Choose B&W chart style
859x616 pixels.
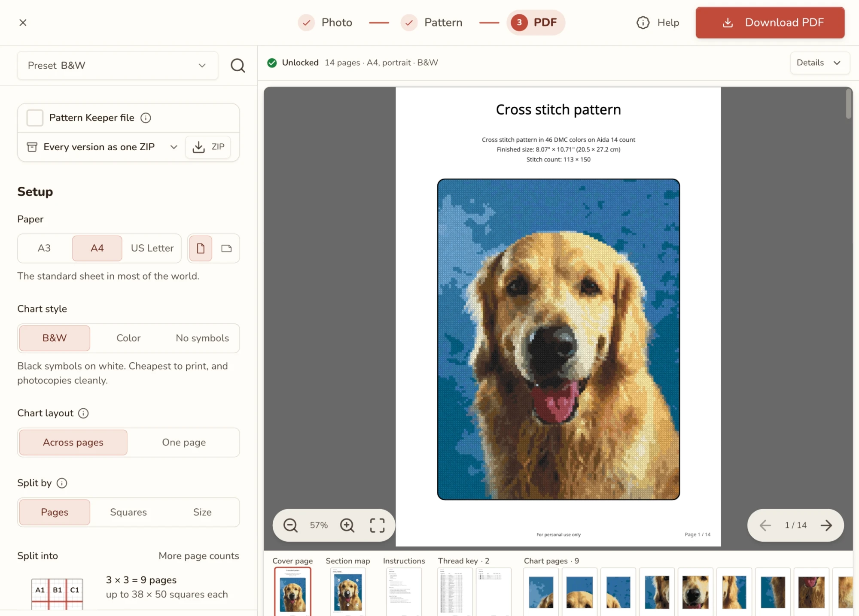pos(55,338)
